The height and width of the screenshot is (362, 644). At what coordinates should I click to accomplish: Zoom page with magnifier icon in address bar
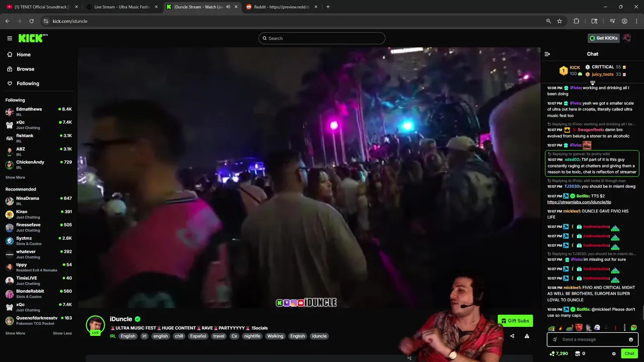click(x=548, y=21)
